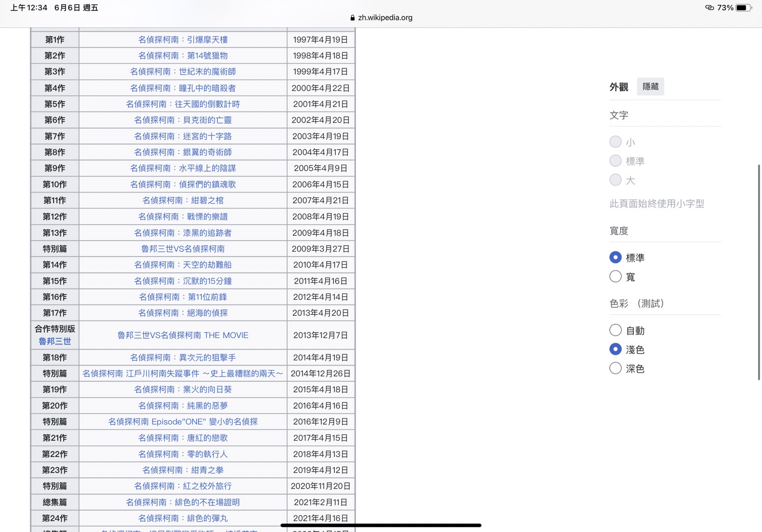
Task: Tap the battery icon in status bar
Action: (x=743, y=7)
